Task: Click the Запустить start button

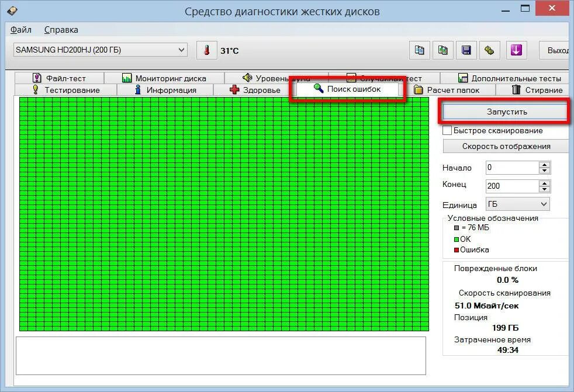Action: click(506, 112)
